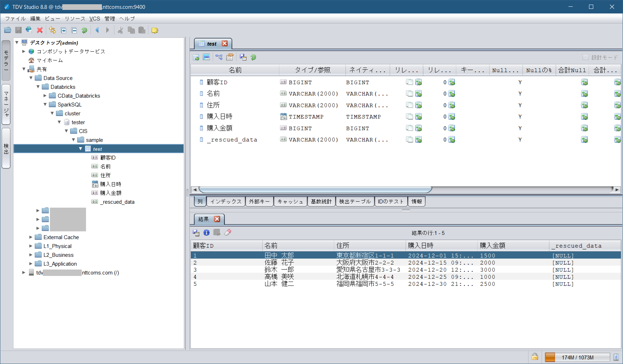Click the horizontal scrollbar of the column table
The height and width of the screenshot is (364, 623).
coord(315,190)
